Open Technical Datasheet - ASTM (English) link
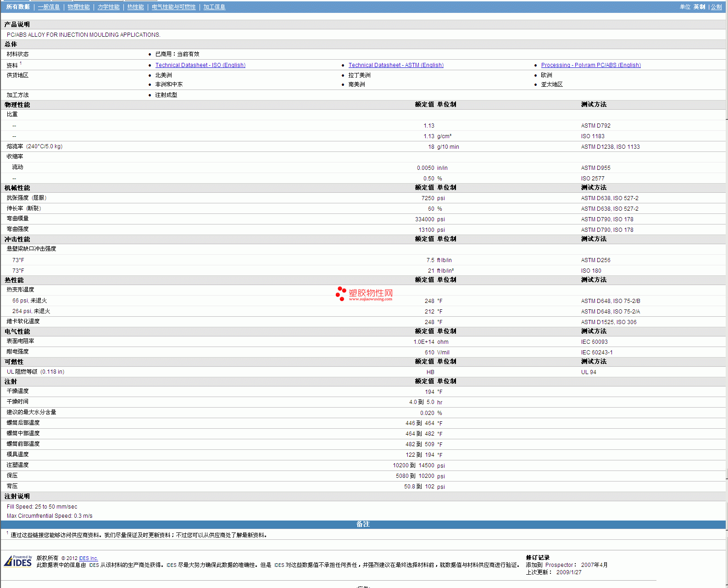Image resolution: width=728 pixels, height=588 pixels. click(x=395, y=65)
